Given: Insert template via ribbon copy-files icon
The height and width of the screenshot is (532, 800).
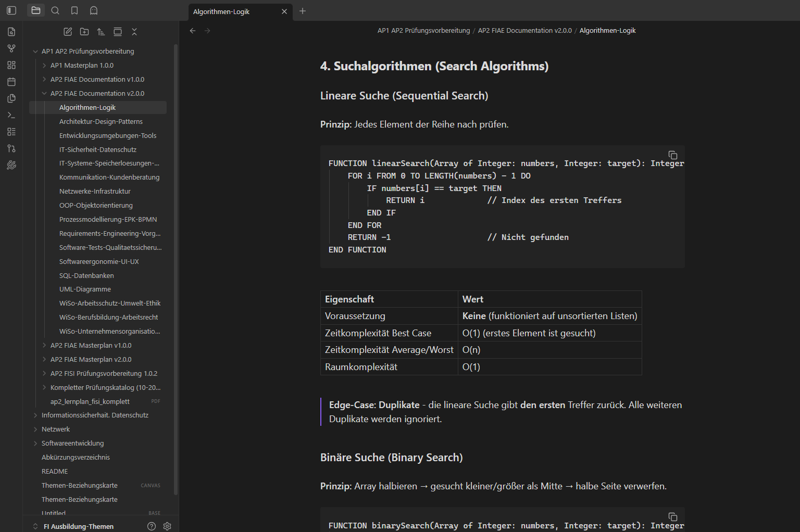Looking at the screenshot, I should [x=11, y=98].
